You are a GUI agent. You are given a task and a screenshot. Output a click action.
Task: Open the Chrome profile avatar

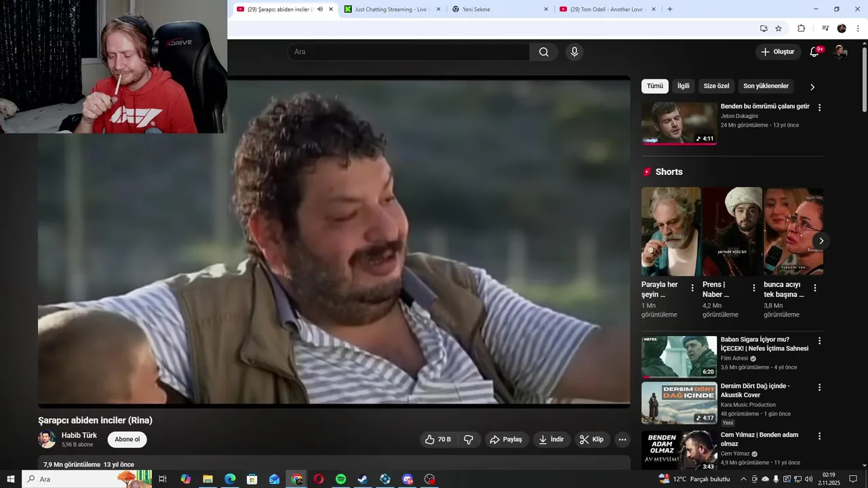click(x=842, y=28)
